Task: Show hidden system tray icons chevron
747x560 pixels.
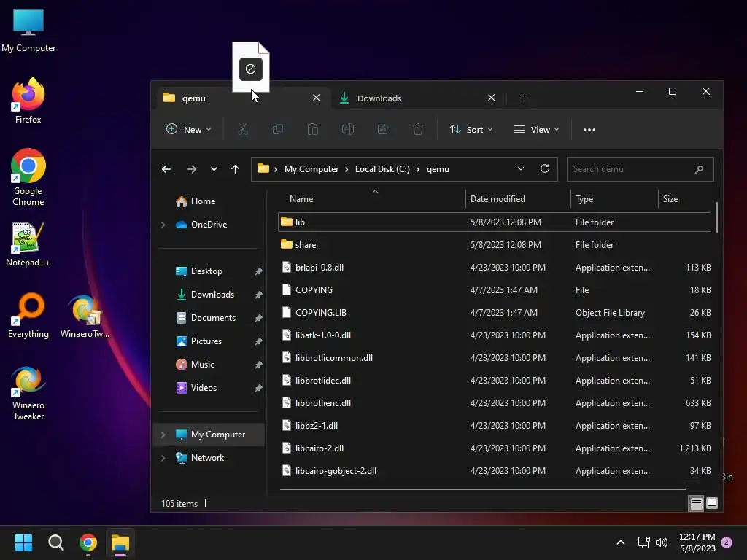Action: [x=621, y=542]
